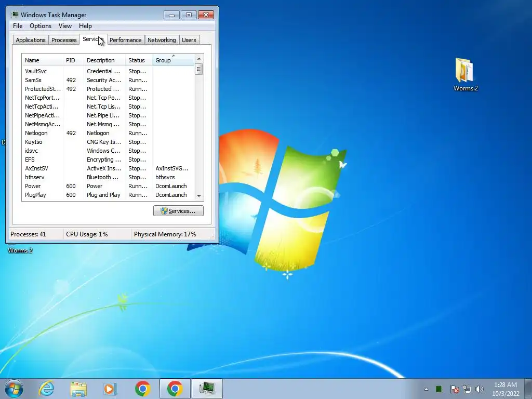Click the Task Manager taskbar button
Image resolution: width=532 pixels, height=399 pixels.
pyautogui.click(x=207, y=389)
